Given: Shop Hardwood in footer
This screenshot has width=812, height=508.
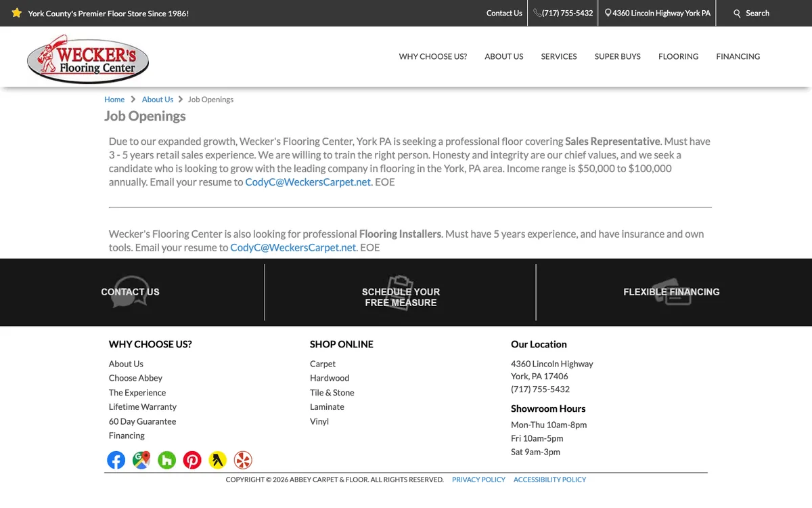Looking at the screenshot, I should (x=330, y=378).
